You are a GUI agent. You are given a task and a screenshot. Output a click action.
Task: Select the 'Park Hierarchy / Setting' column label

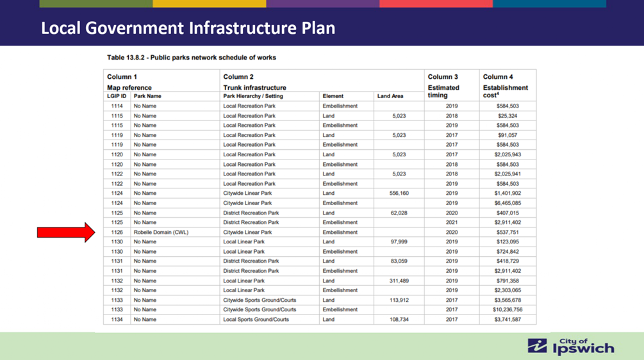[x=253, y=96]
